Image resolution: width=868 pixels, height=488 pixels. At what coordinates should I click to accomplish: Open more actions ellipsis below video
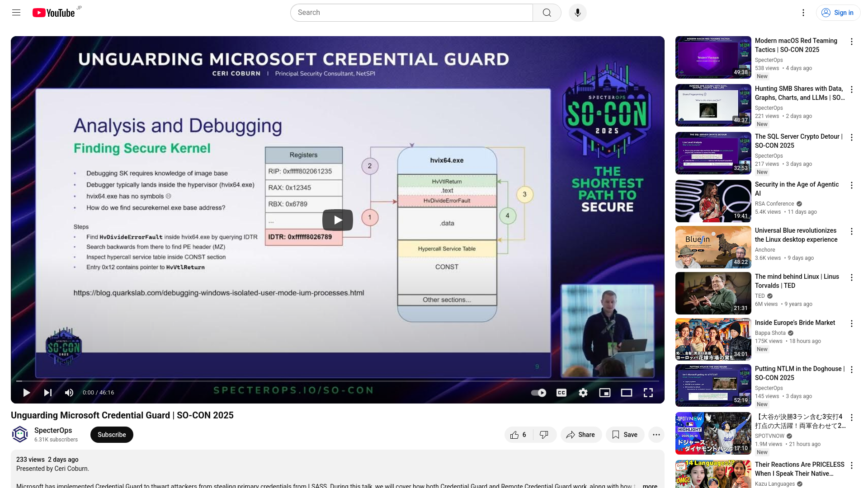pos(656,435)
